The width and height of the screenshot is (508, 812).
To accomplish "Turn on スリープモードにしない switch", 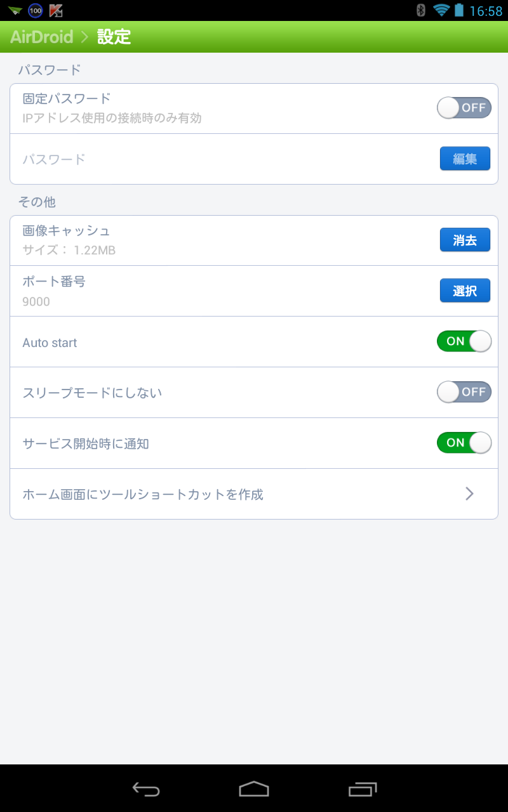I will click(x=464, y=392).
